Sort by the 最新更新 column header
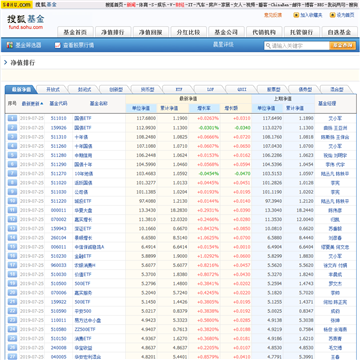360x360 pixels. (32, 104)
